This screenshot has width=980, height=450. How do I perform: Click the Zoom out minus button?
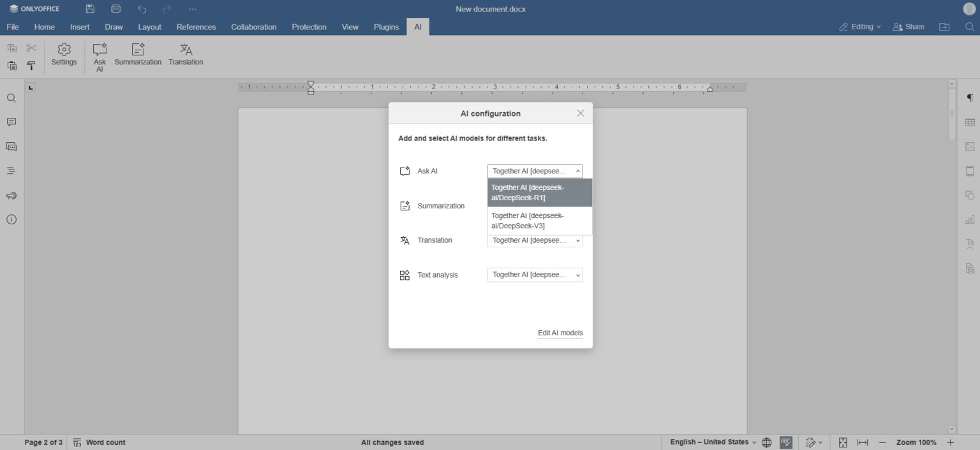click(x=882, y=442)
